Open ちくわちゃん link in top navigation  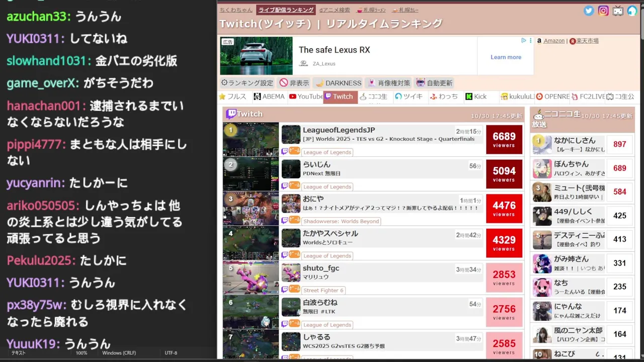(x=236, y=10)
